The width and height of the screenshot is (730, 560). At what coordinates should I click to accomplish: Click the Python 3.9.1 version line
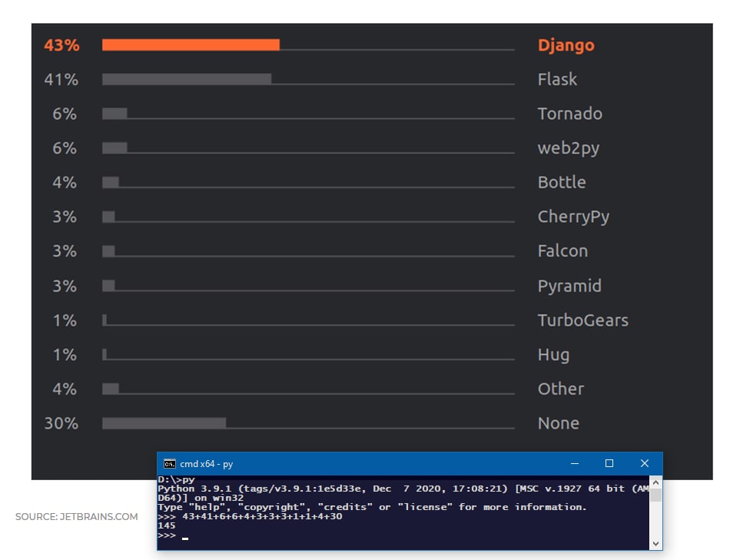pyautogui.click(x=403, y=489)
